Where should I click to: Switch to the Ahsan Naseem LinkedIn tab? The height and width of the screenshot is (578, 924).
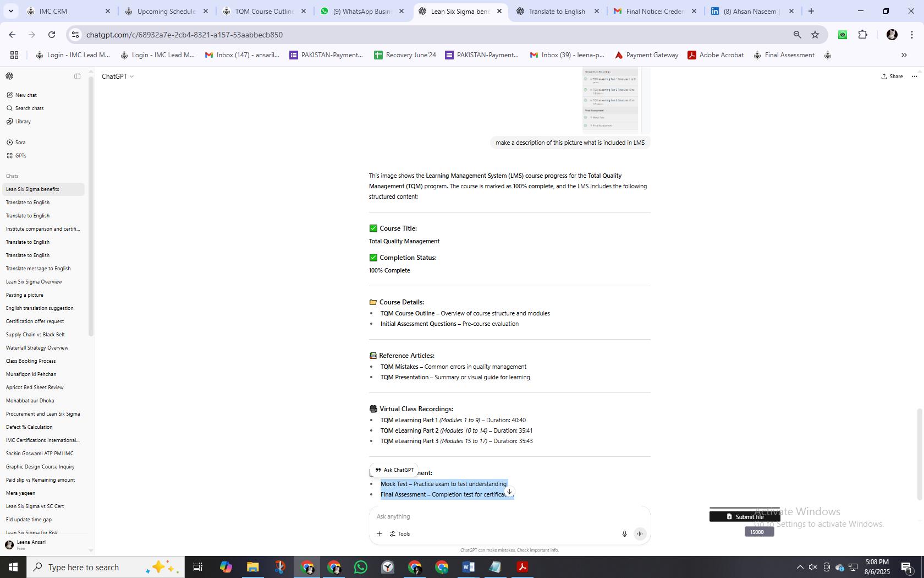(751, 11)
